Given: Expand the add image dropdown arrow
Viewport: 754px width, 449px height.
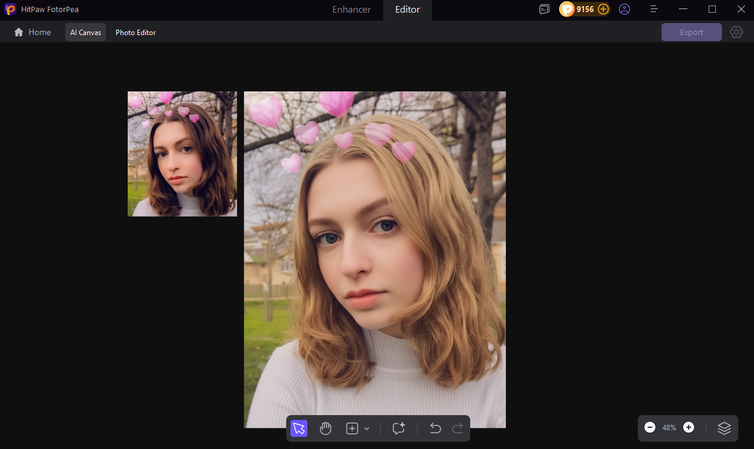Looking at the screenshot, I should pyautogui.click(x=367, y=428).
